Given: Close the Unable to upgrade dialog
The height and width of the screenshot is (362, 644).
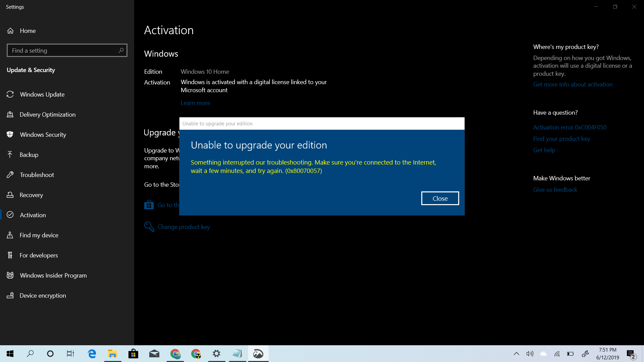Looking at the screenshot, I should coord(440,198).
